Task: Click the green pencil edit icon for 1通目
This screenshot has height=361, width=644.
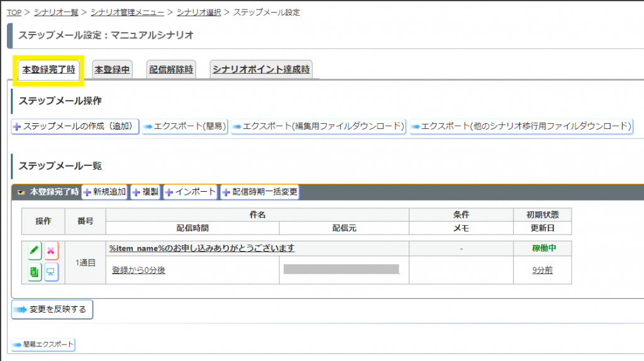Action: pyautogui.click(x=35, y=250)
